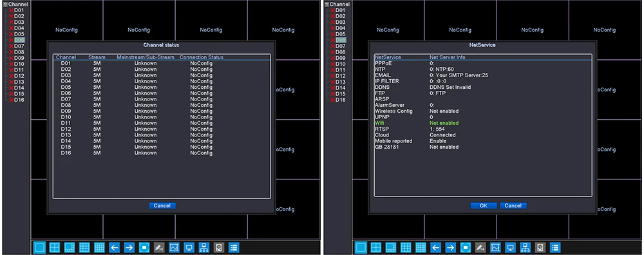Select the ARSP row in NetService list
This screenshot has height=255, width=644.
click(x=482, y=99)
